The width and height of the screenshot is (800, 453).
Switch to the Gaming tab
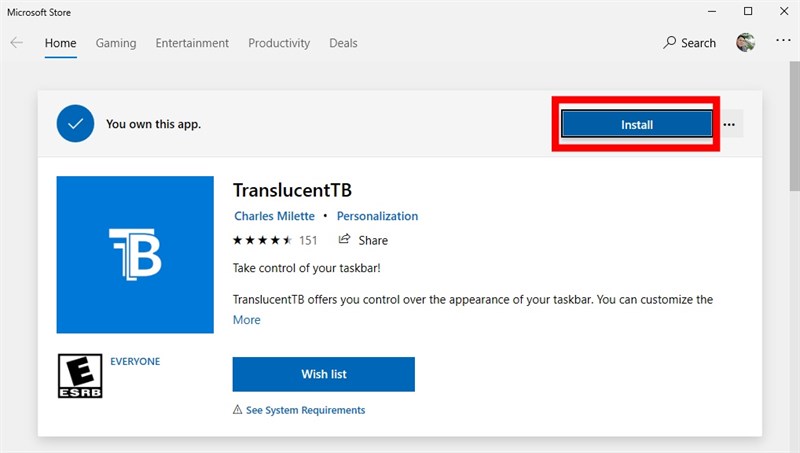[x=116, y=43]
